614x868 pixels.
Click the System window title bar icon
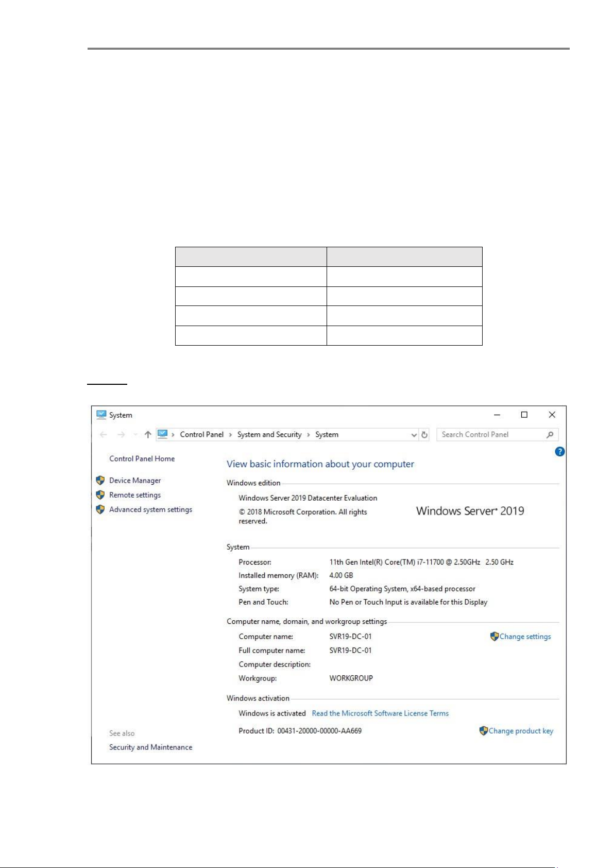pos(101,415)
